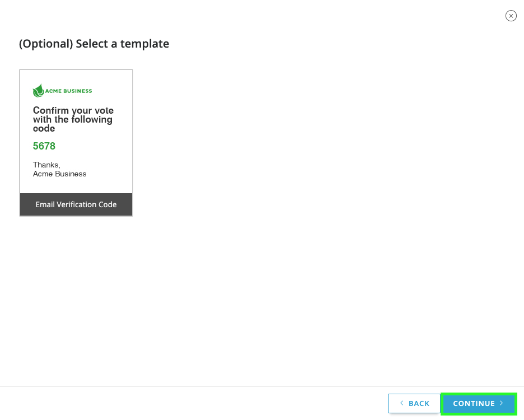This screenshot has height=420, width=524.
Task: Click the "Confirm your vote" preview heading
Action: 73,110
